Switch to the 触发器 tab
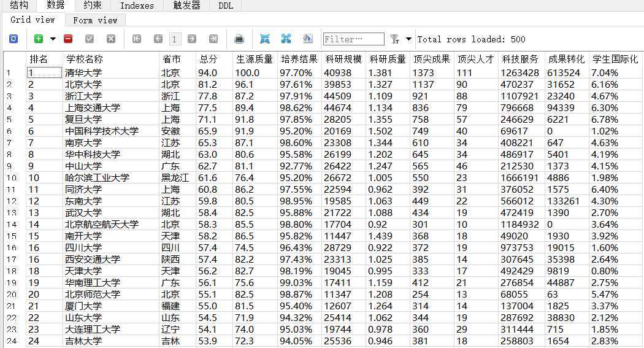Viewport: 644px width, 348px height. coord(186,6)
